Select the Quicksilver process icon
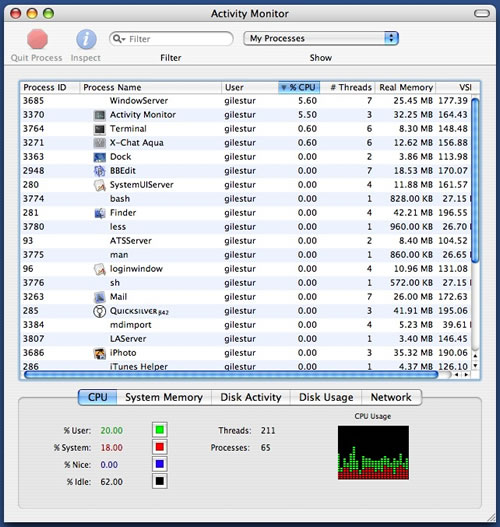Viewport: 500px width, 527px height. pyautogui.click(x=99, y=311)
